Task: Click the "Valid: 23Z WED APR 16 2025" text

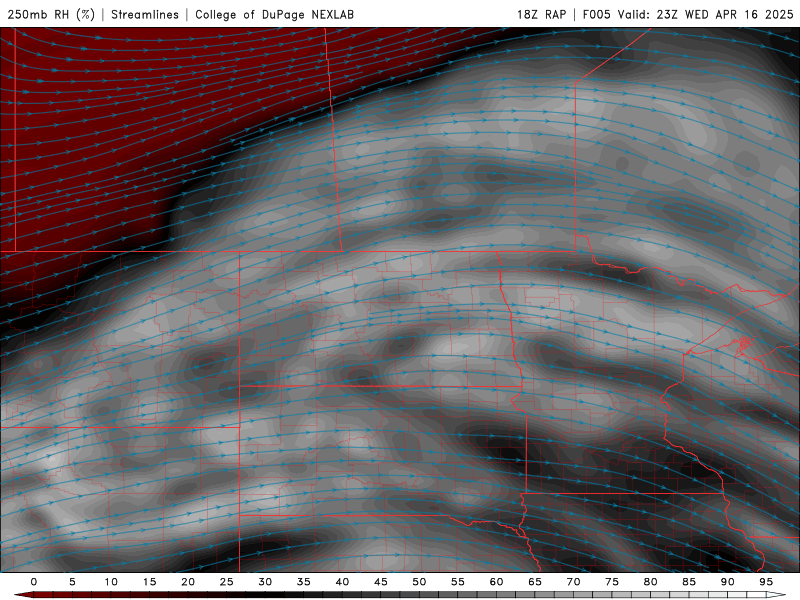Action: tap(706, 14)
